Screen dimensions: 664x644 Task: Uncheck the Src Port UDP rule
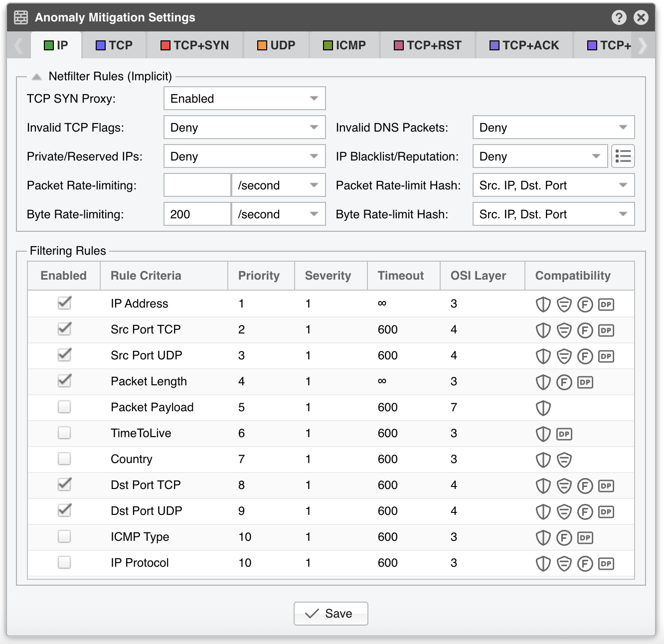(x=64, y=355)
